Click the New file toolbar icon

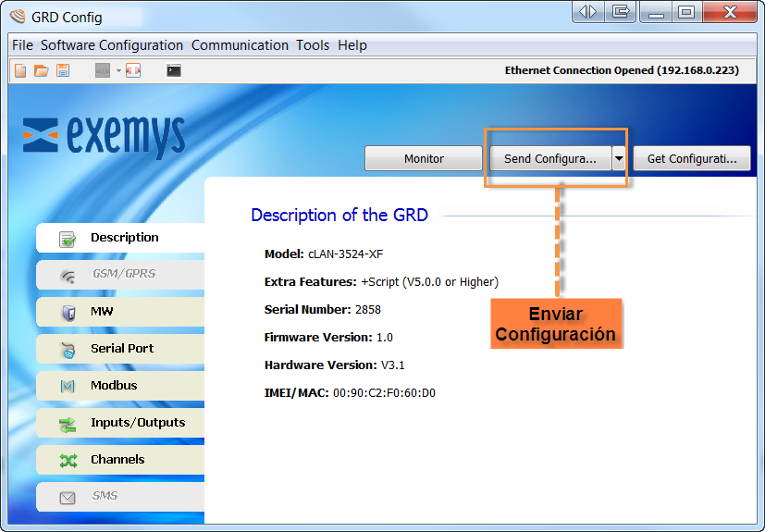pyautogui.click(x=20, y=70)
